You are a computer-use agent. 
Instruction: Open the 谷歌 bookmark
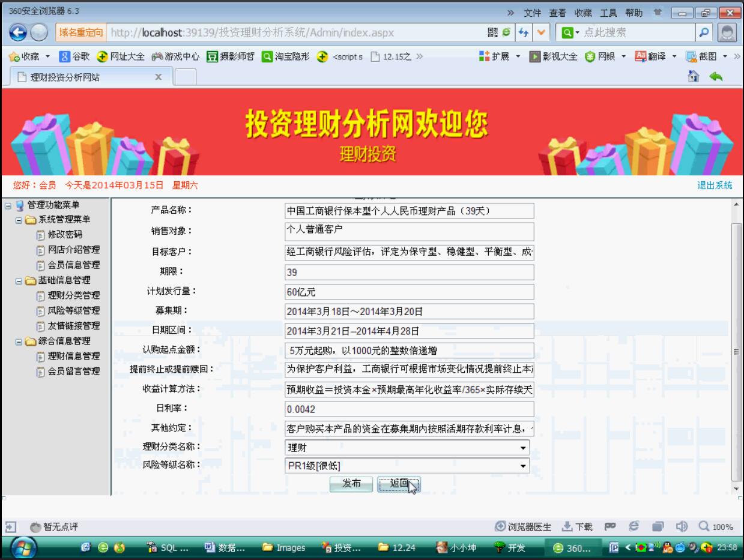(74, 57)
